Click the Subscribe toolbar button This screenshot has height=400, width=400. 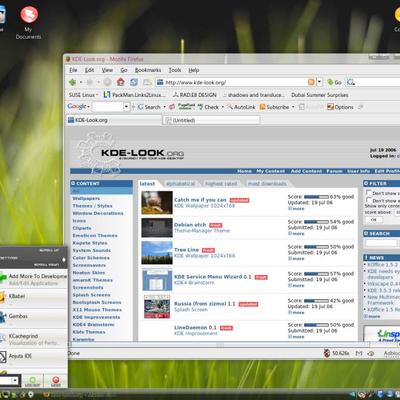click(275, 107)
